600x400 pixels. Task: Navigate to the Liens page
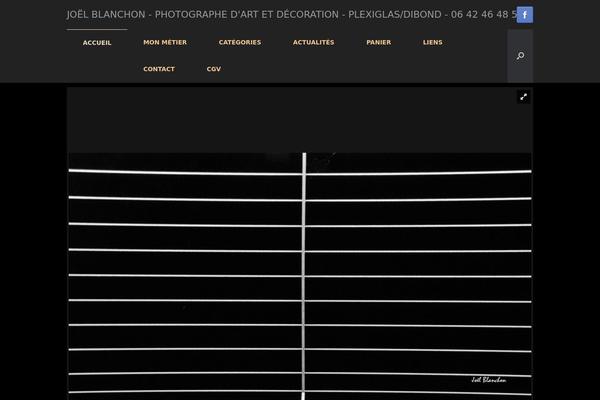(x=432, y=43)
